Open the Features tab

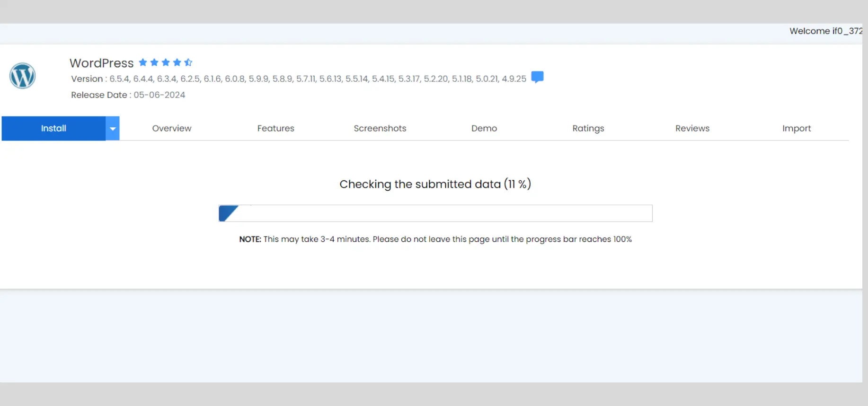click(276, 128)
